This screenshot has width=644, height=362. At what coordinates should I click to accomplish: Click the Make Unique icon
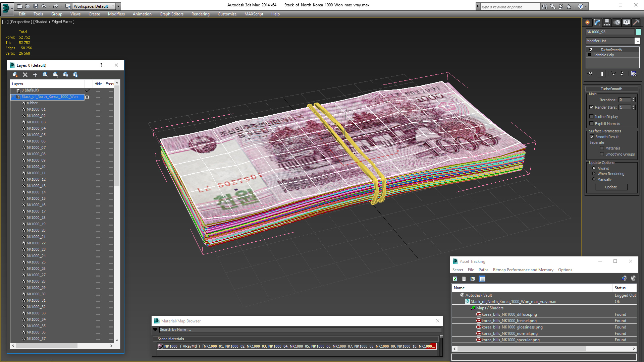coord(613,74)
